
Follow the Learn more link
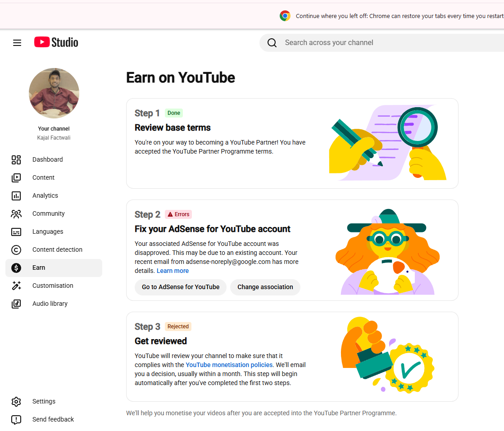173,271
